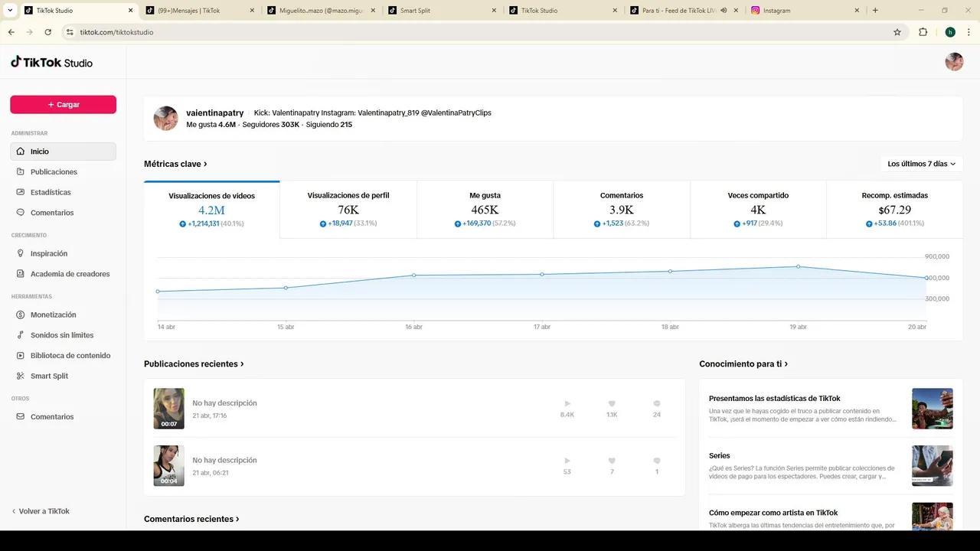Mute audio icon on TikTok LIVE tab
The width and height of the screenshot is (980, 551).
(724, 11)
